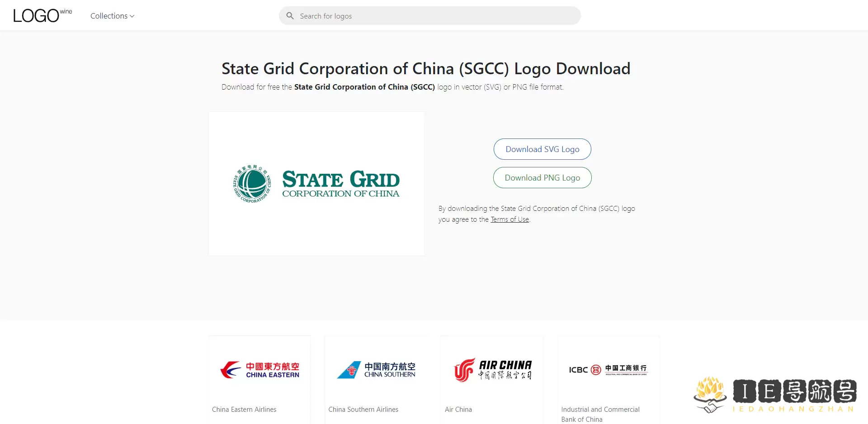Image resolution: width=868 pixels, height=424 pixels.
Task: Click the page heading State Grid Corporation title
Action: [425, 69]
